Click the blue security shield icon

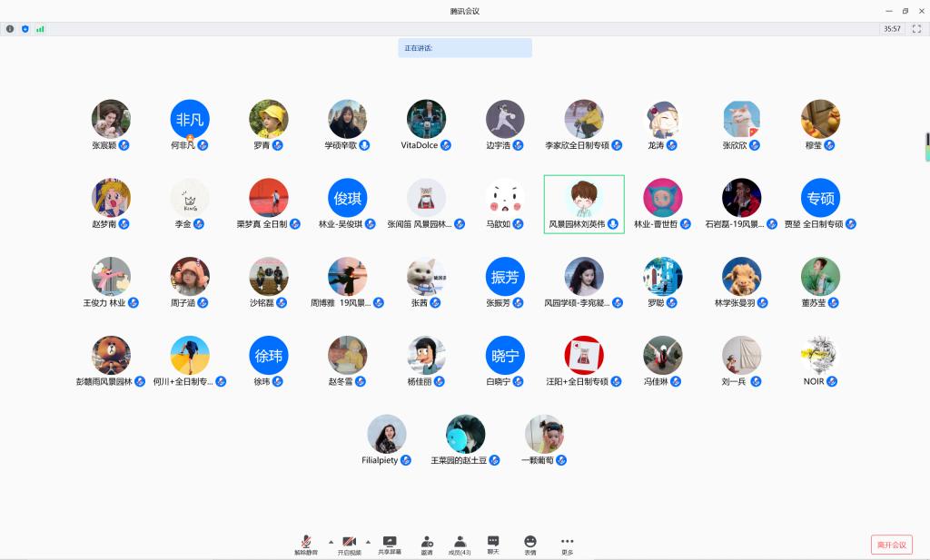[x=25, y=29]
